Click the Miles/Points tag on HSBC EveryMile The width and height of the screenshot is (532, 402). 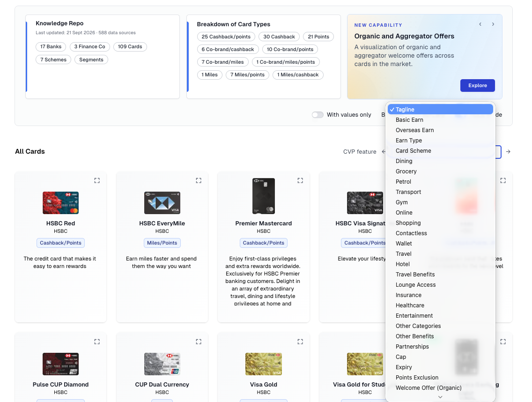162,243
